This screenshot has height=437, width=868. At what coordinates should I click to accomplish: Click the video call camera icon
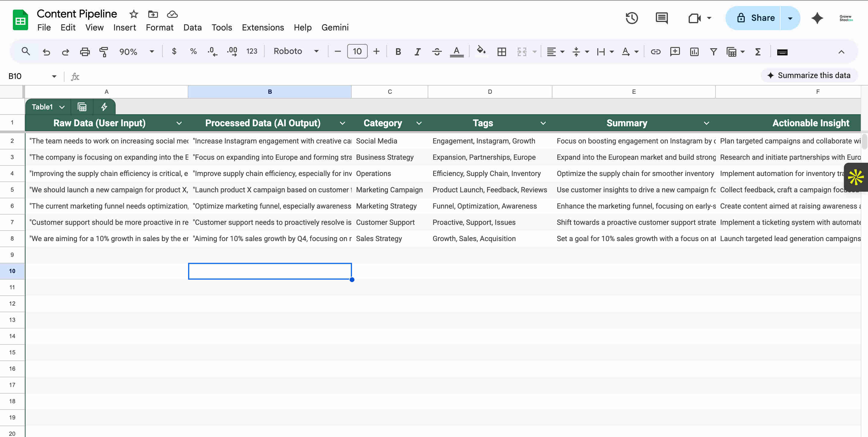(x=694, y=18)
